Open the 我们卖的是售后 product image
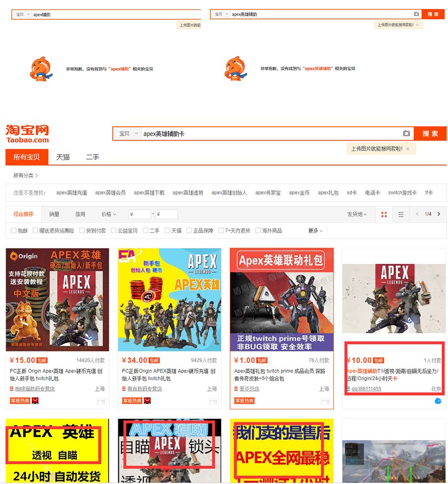 (x=281, y=451)
